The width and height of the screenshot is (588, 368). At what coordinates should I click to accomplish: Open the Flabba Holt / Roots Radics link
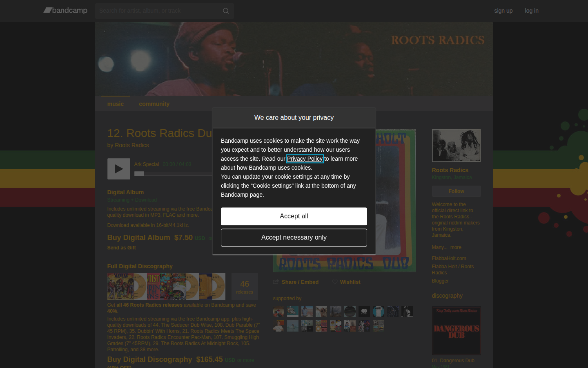tap(453, 269)
